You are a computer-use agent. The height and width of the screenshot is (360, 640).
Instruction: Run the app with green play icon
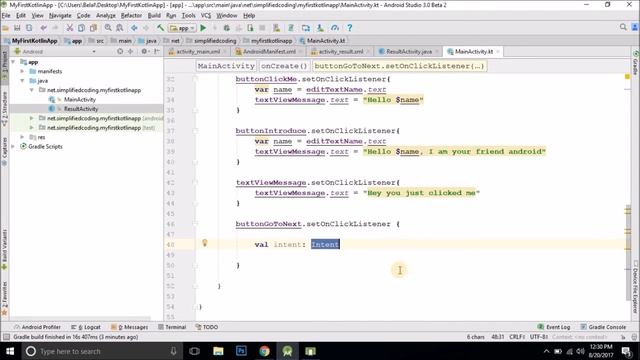(x=203, y=28)
